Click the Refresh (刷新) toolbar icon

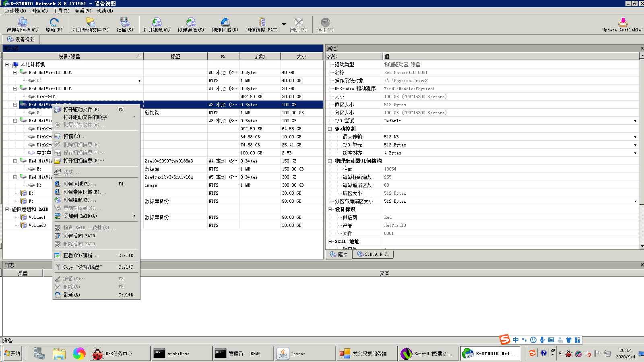point(54,25)
